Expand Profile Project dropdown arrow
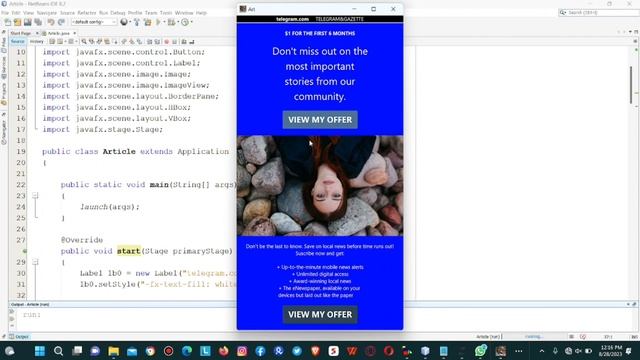The image size is (640, 360). point(192,22)
